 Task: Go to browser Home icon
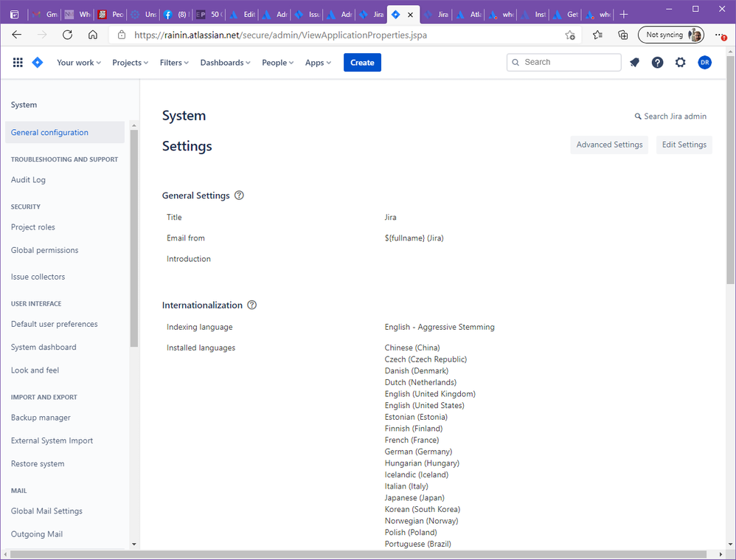pos(93,35)
